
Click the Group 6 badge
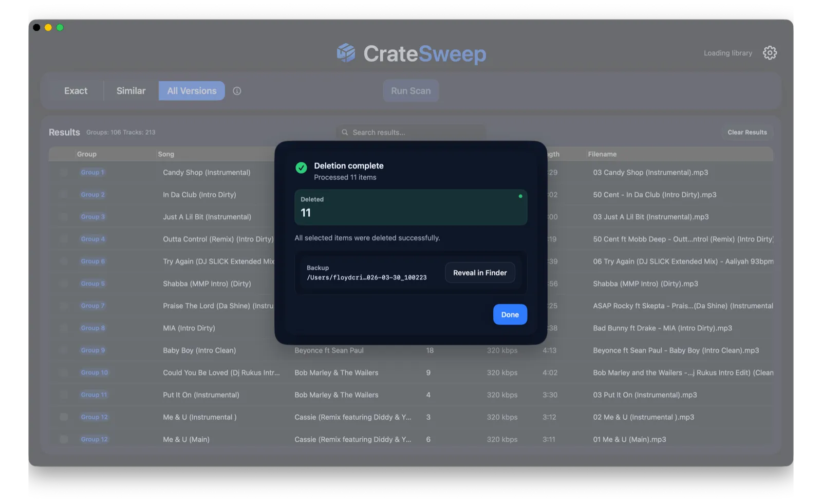pyautogui.click(x=92, y=262)
